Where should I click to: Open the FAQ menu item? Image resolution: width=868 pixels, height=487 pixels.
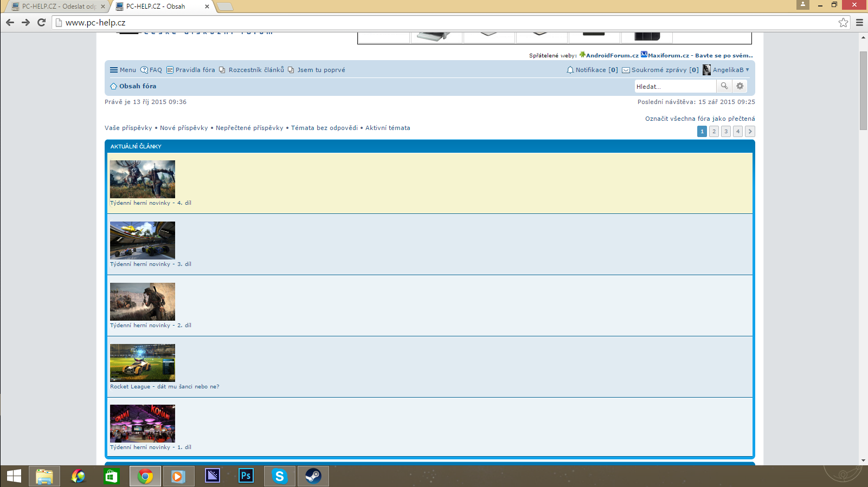(151, 70)
